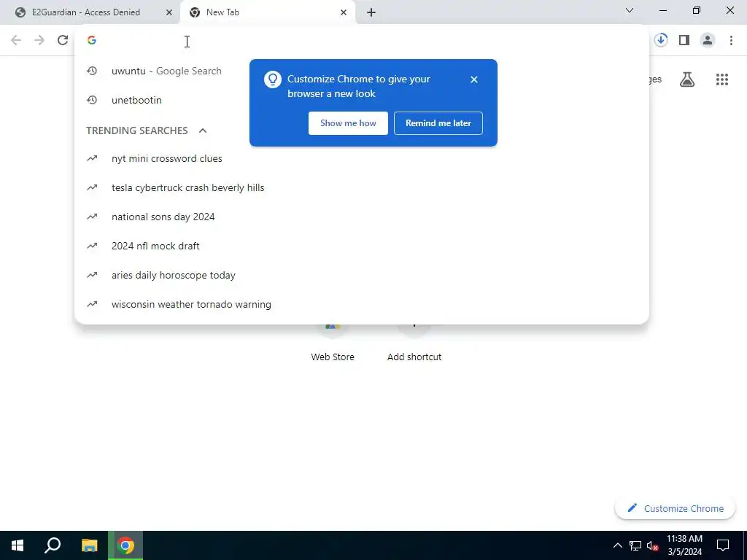Click history icon beside uwuntu suggestion
The image size is (747, 560).
tap(92, 71)
